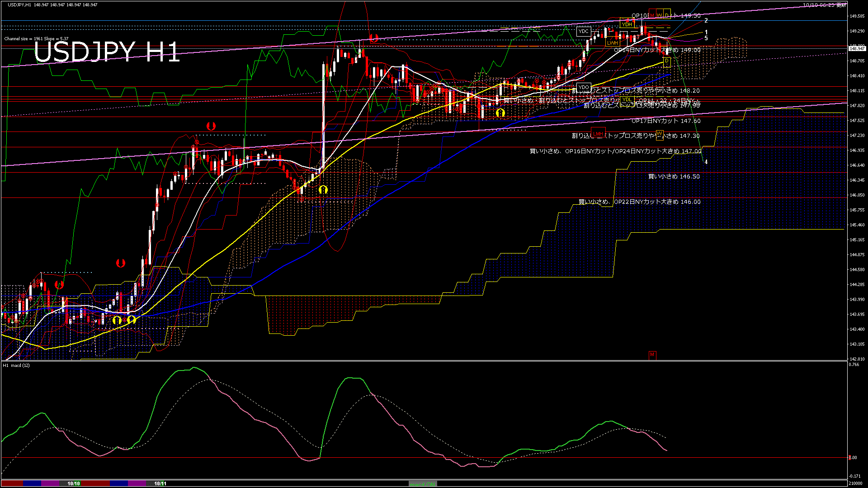Click red down-arrow signal at chart's highest peak

click(373, 38)
